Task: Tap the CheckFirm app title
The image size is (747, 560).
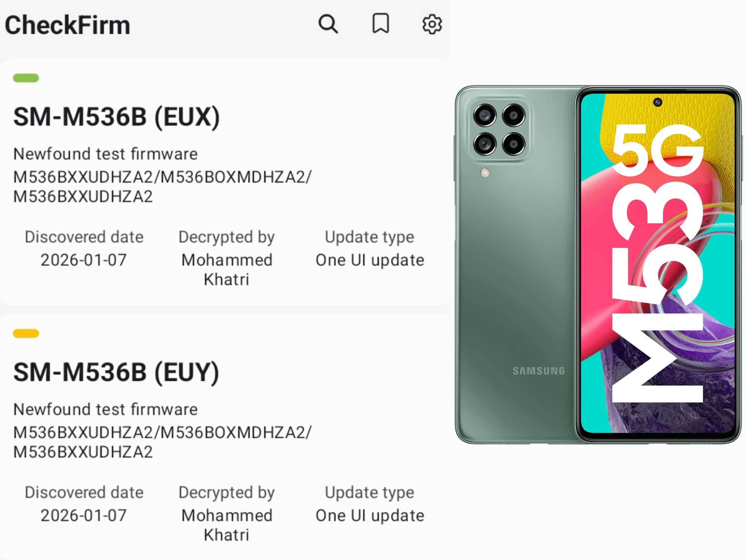Action: [67, 25]
